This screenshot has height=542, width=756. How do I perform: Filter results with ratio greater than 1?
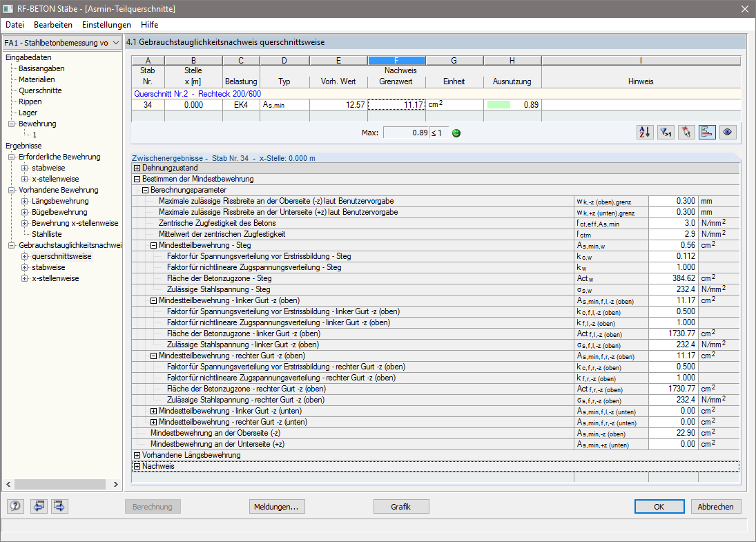pyautogui.click(x=666, y=132)
